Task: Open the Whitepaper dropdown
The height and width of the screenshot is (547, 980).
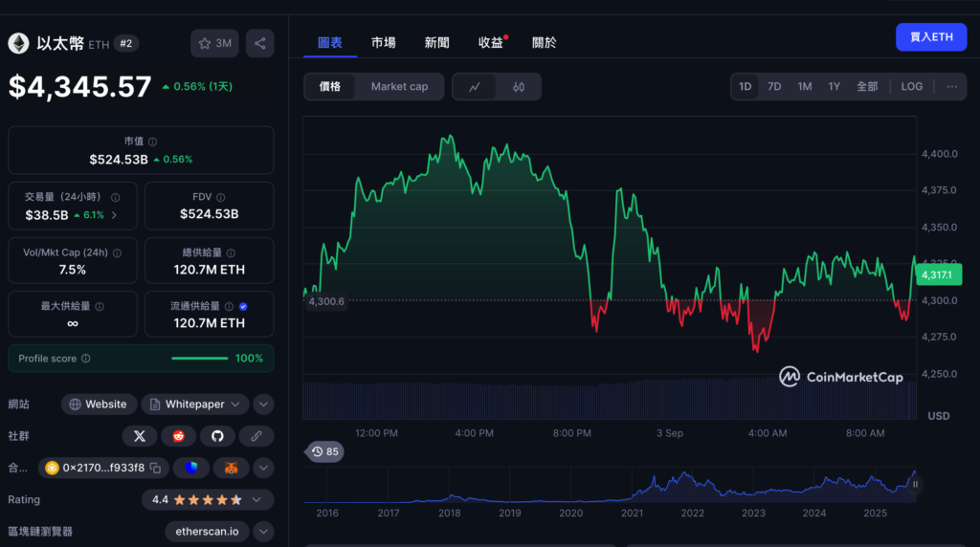Action: [195, 404]
